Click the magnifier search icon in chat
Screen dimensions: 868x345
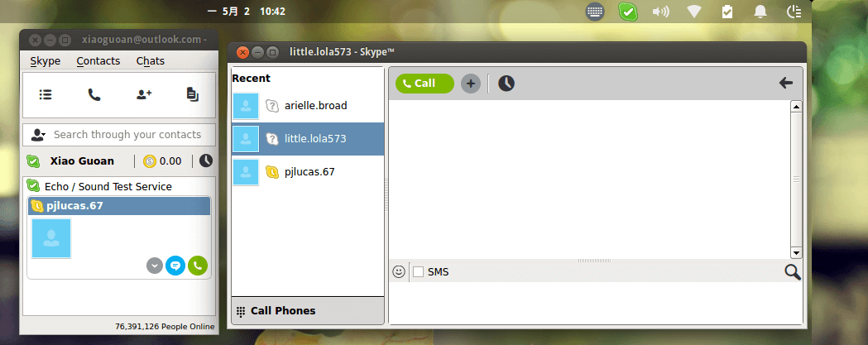pos(793,272)
